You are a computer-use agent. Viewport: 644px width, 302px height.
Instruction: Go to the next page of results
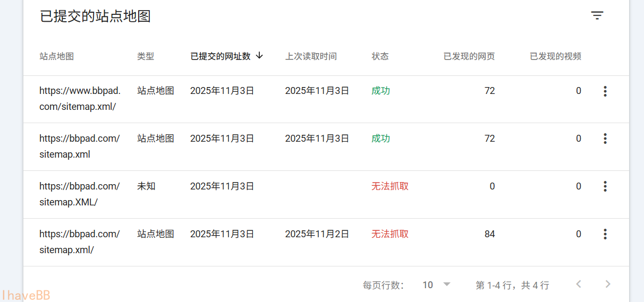coord(608,284)
